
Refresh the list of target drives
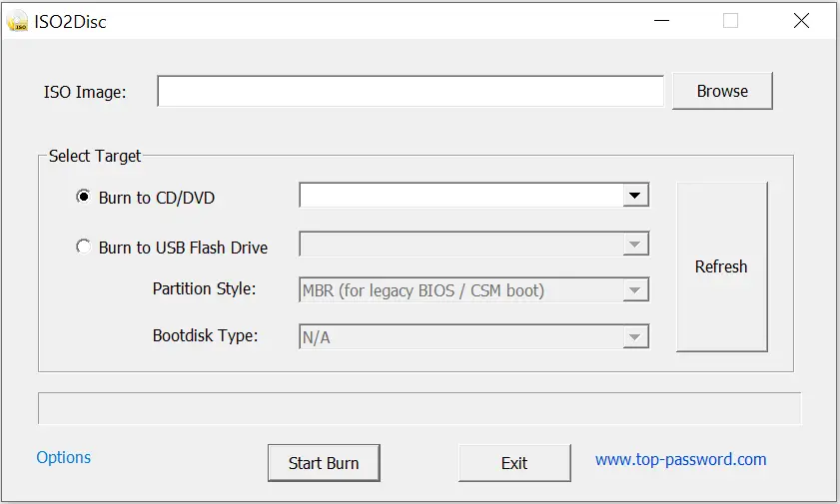pos(721,266)
